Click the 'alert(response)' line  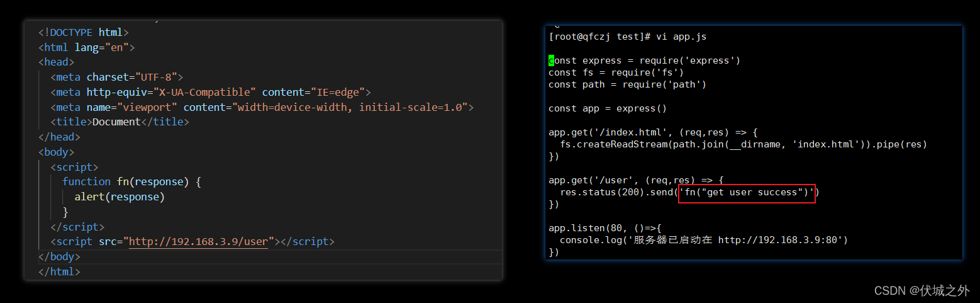(x=120, y=197)
